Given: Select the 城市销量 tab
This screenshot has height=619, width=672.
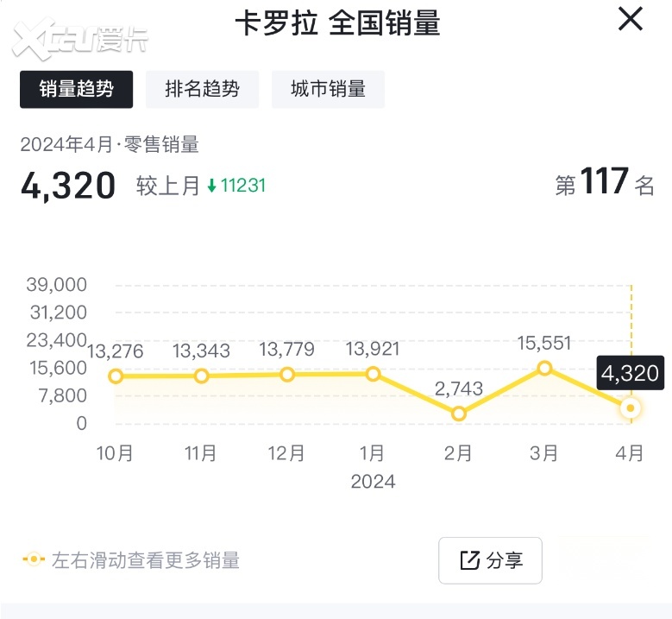Looking at the screenshot, I should point(328,89).
